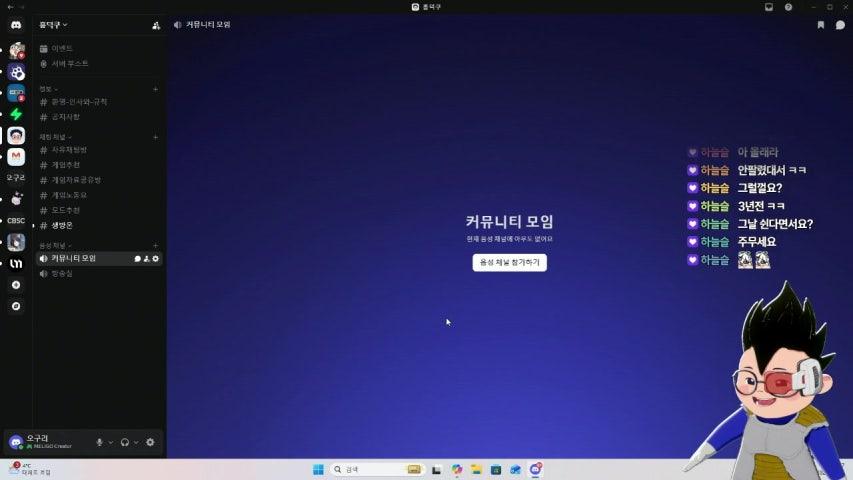Open the Task View taskbar icon
This screenshot has width=853, height=480.
[x=436, y=469]
